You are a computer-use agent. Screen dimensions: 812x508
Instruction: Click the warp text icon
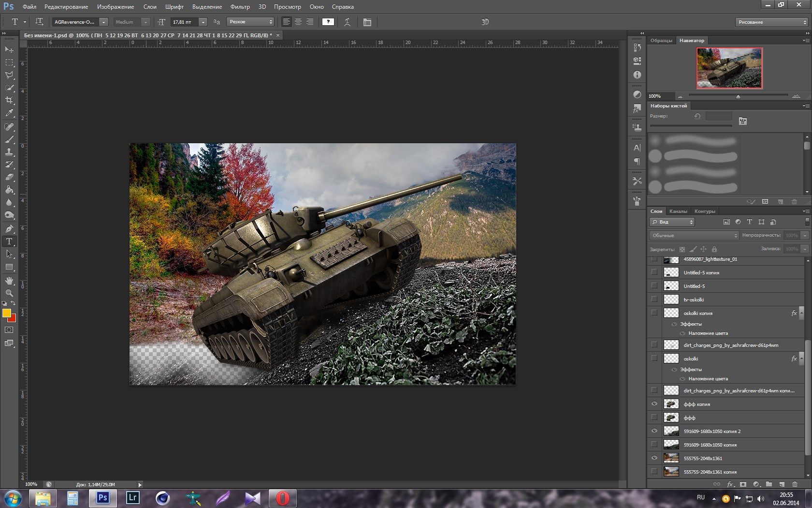[x=347, y=22]
